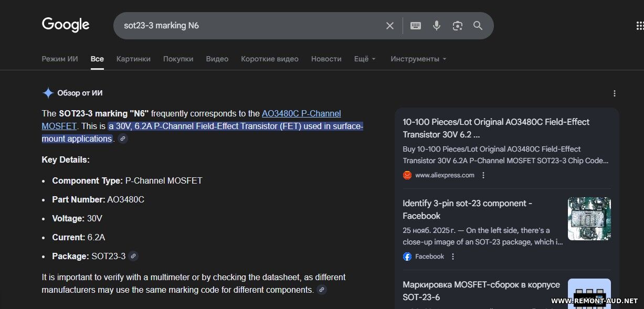Open Google Lens image search
644x309 pixels.
457,26
